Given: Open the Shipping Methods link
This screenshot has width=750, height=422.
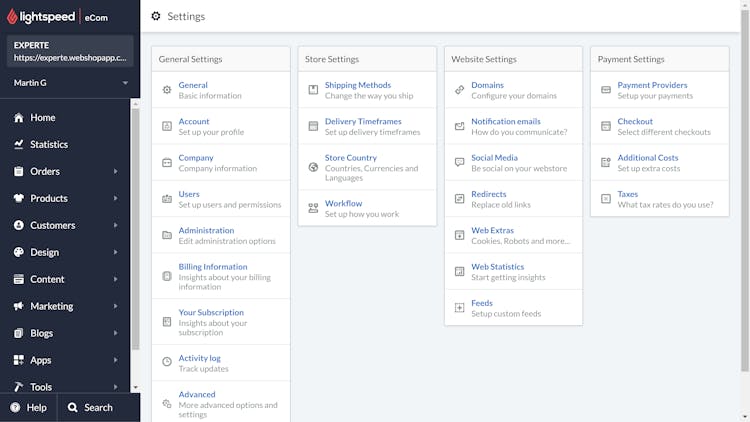Looking at the screenshot, I should (357, 85).
